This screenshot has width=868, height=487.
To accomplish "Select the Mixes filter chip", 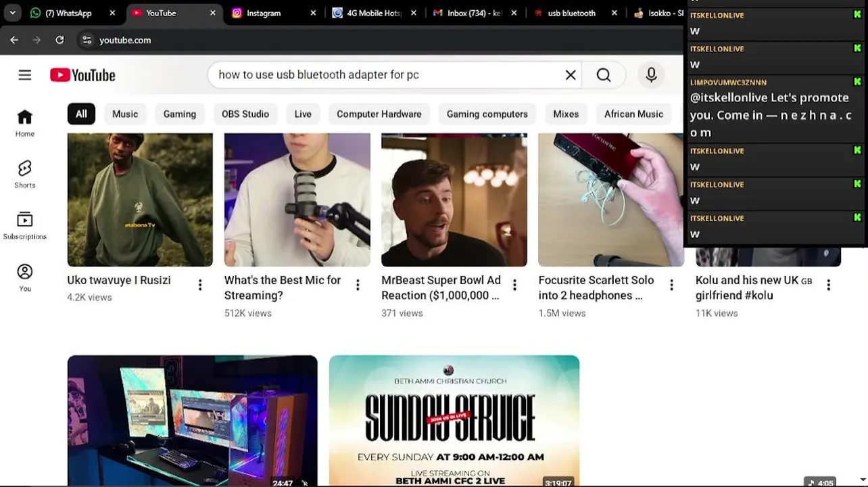I will coord(566,114).
